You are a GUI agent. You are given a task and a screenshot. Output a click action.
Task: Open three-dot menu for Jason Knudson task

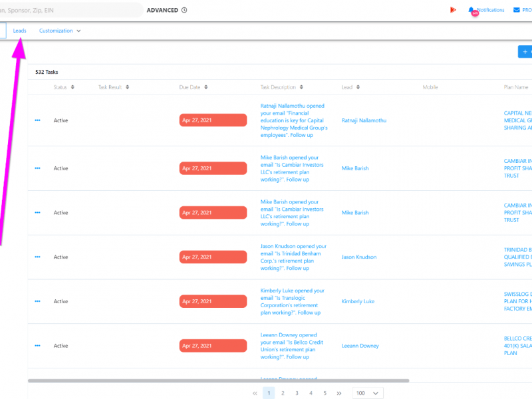tap(37, 257)
